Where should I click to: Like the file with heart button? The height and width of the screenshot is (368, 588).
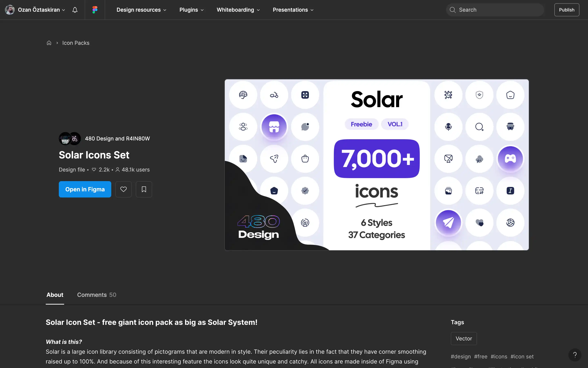coord(124,189)
